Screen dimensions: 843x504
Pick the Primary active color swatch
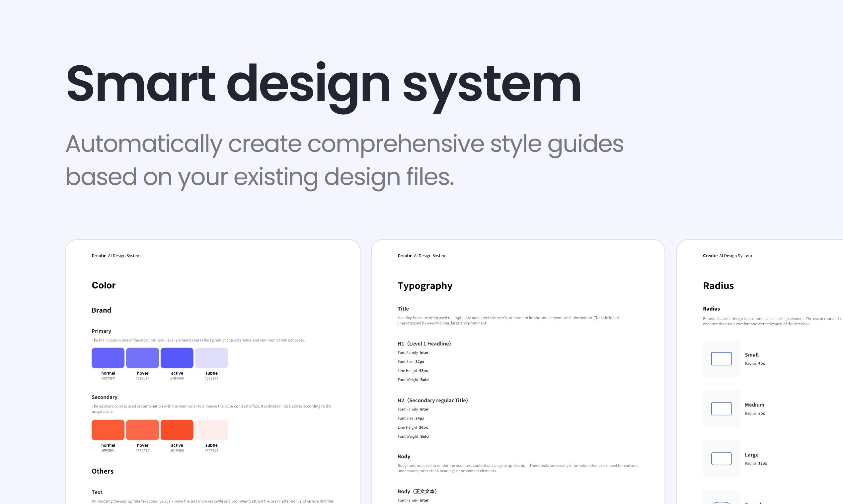point(177,358)
